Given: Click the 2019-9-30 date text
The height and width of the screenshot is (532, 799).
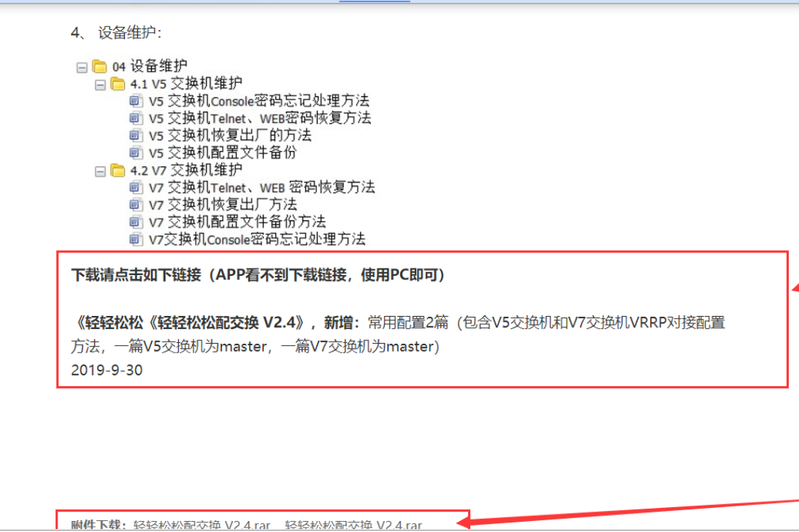Looking at the screenshot, I should pyautogui.click(x=107, y=370).
